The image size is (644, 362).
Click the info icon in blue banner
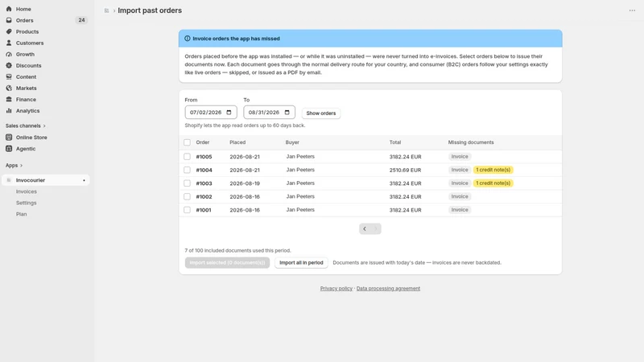pyautogui.click(x=188, y=39)
